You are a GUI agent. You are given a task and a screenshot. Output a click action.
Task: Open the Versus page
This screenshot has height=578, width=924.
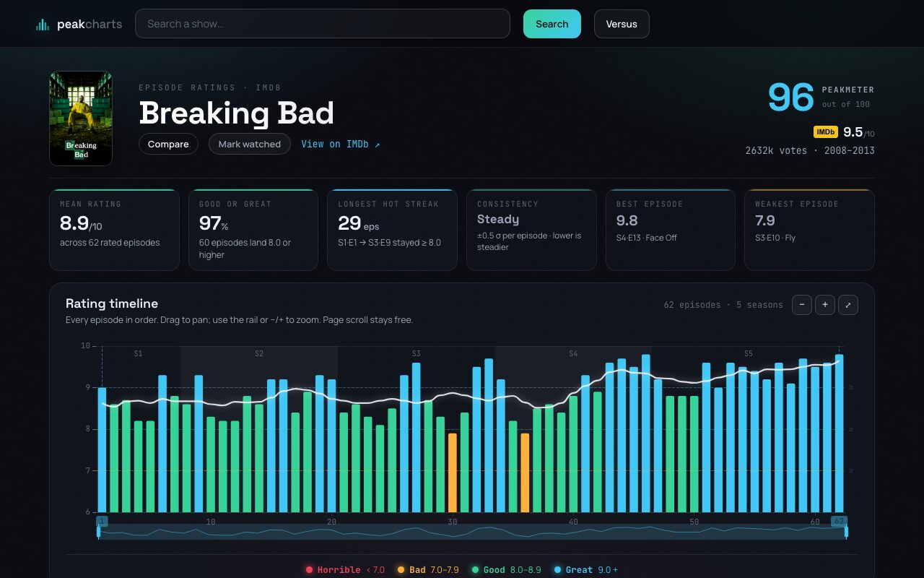(622, 24)
